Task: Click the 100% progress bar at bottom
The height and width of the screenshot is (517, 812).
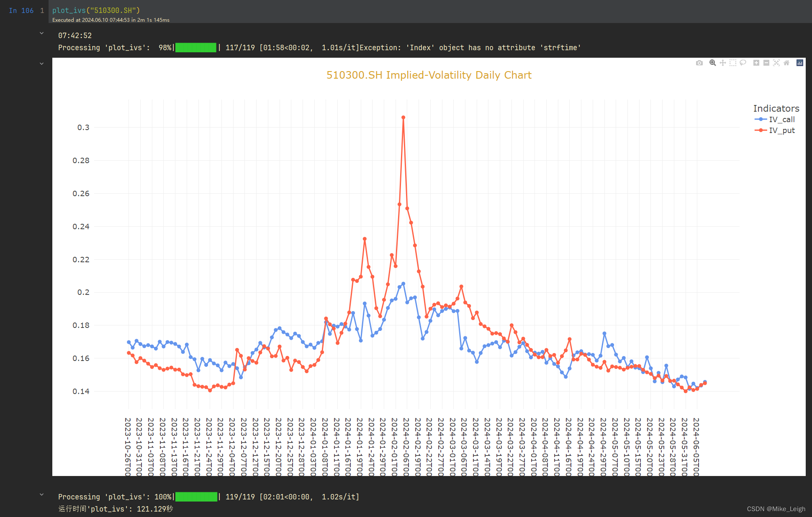Action: (196, 497)
